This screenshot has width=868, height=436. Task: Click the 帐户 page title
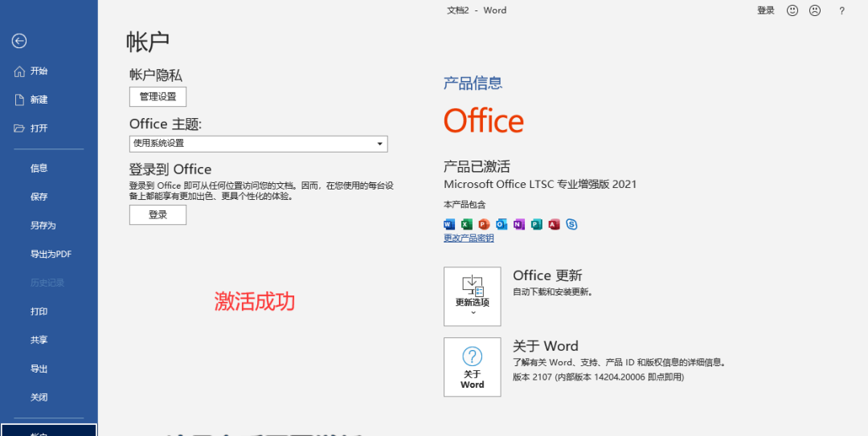tap(148, 42)
